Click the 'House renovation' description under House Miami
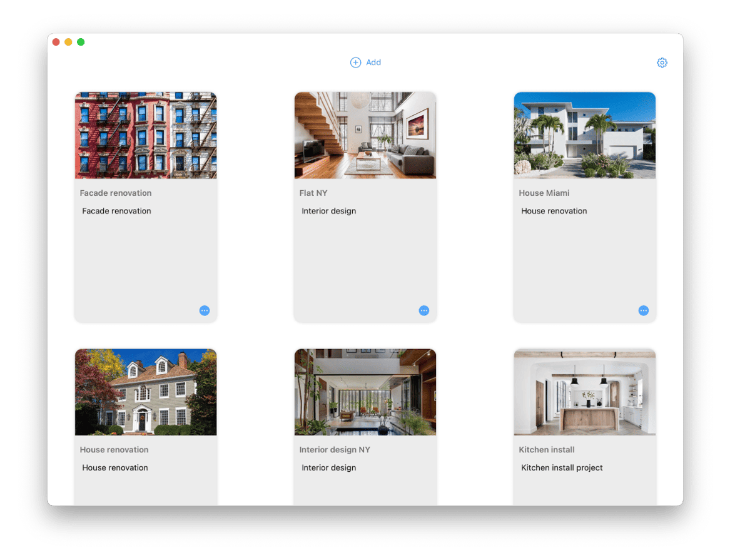 tap(554, 211)
